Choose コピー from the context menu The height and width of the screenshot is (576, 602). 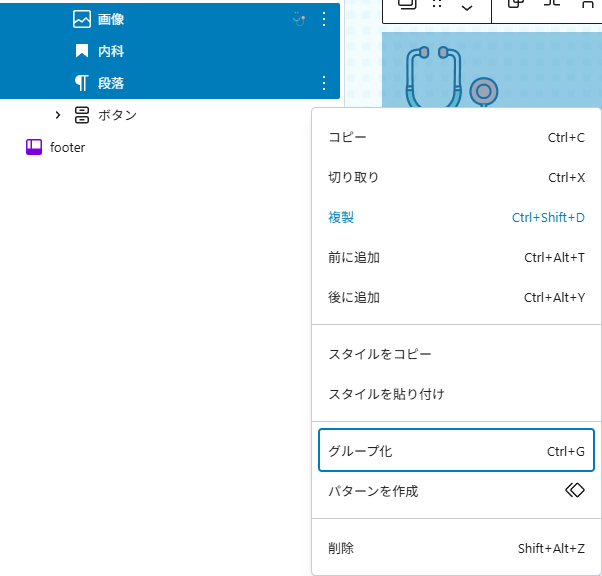click(x=456, y=137)
